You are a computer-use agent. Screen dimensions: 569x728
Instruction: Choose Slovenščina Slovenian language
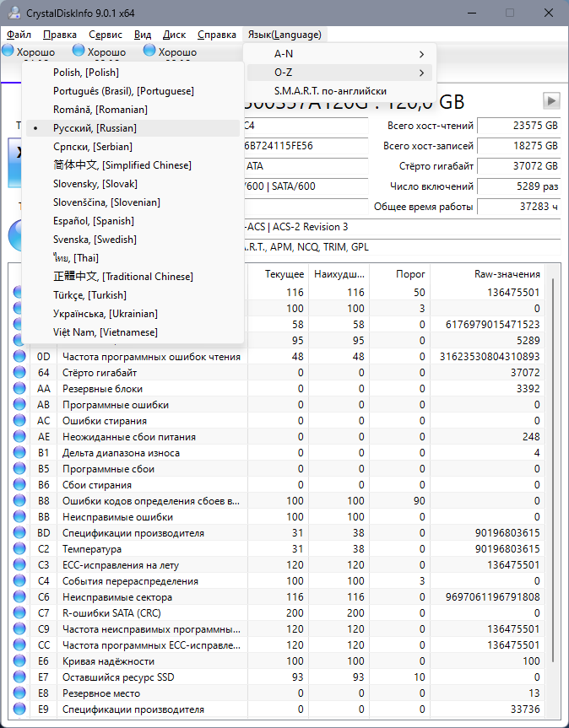(133, 202)
